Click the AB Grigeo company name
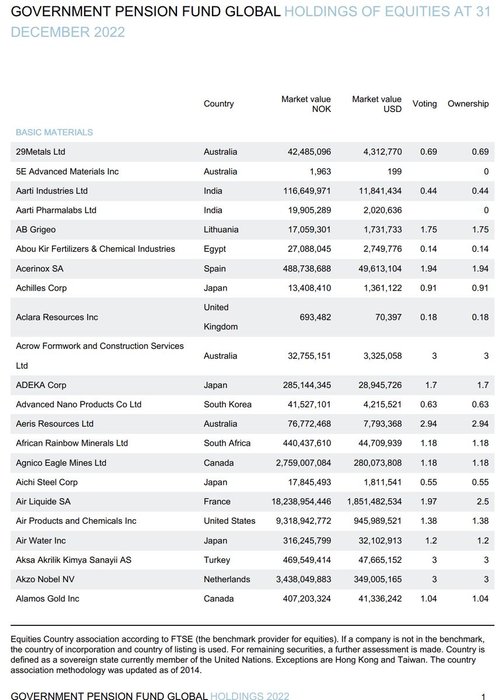The height and width of the screenshot is (700, 501). click(36, 229)
